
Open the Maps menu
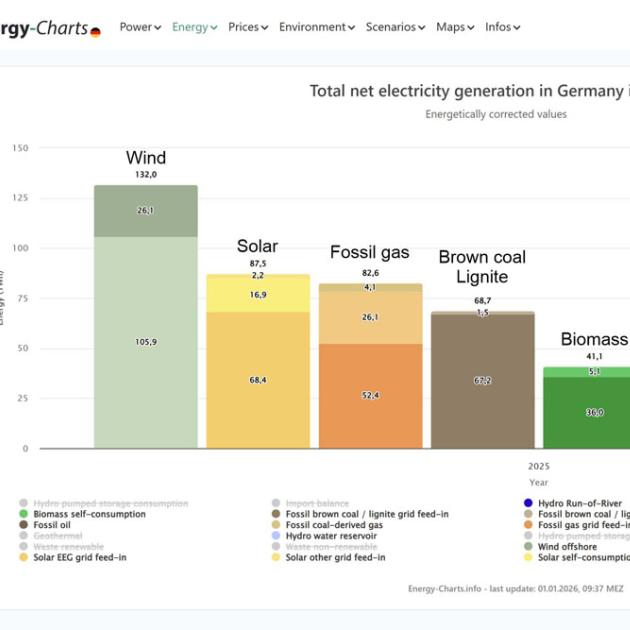[455, 27]
